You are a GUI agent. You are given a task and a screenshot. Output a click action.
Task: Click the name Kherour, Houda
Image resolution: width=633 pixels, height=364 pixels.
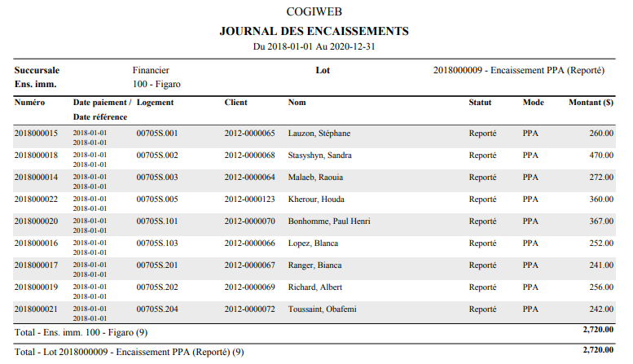tap(316, 199)
